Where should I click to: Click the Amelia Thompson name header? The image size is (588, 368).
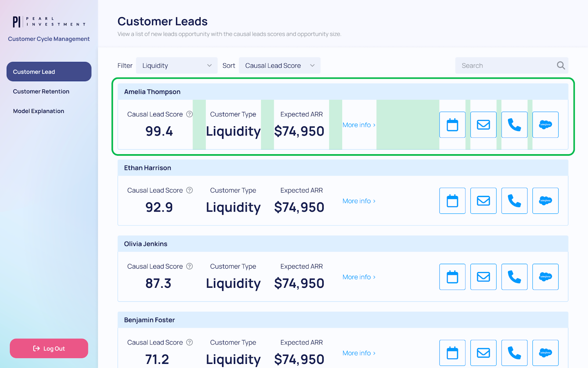point(343,92)
